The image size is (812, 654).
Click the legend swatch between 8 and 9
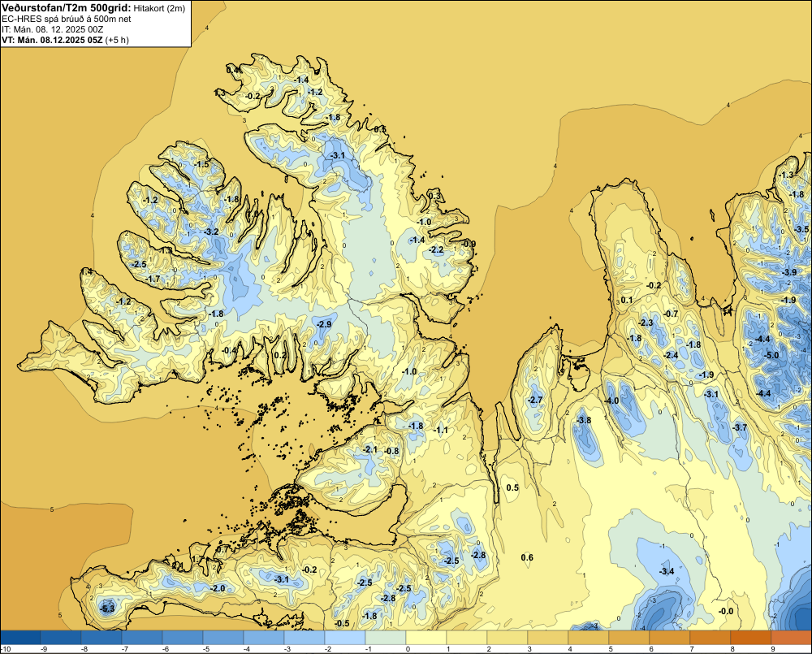[751, 637]
